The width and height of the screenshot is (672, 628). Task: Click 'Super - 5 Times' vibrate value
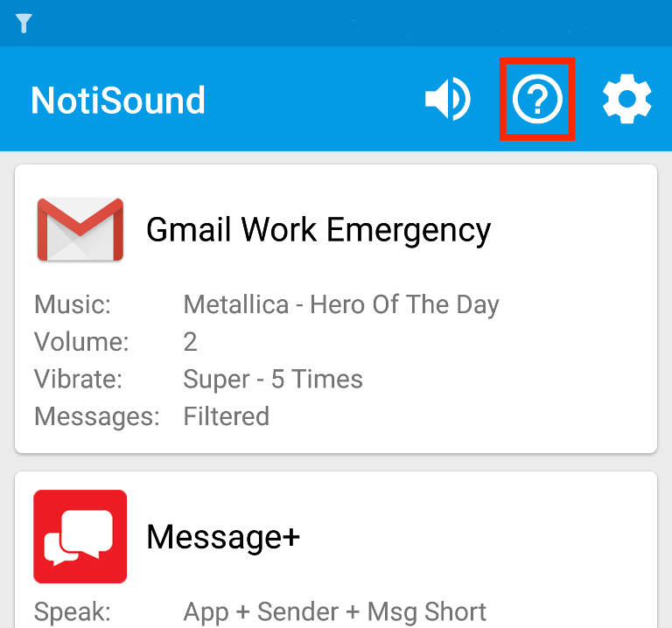[273, 380]
